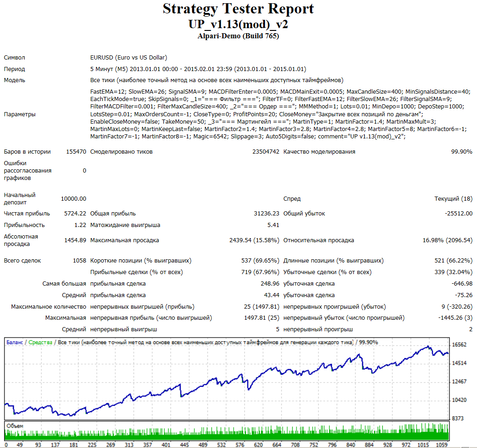Click the 'Спред' label
Image resolution: width=477 pixels, height=448 pixels.
click(x=292, y=199)
